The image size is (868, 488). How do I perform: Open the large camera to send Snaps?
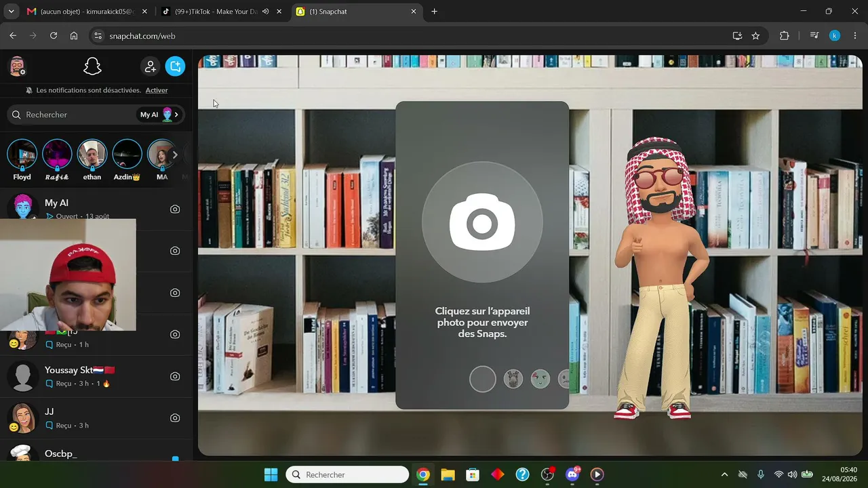pyautogui.click(x=482, y=223)
